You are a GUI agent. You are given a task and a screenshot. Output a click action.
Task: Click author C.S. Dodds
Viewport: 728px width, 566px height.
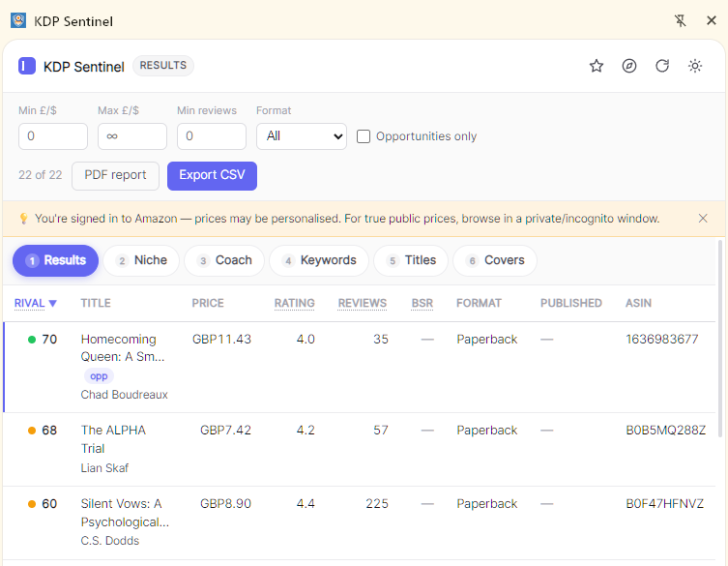[x=110, y=541]
